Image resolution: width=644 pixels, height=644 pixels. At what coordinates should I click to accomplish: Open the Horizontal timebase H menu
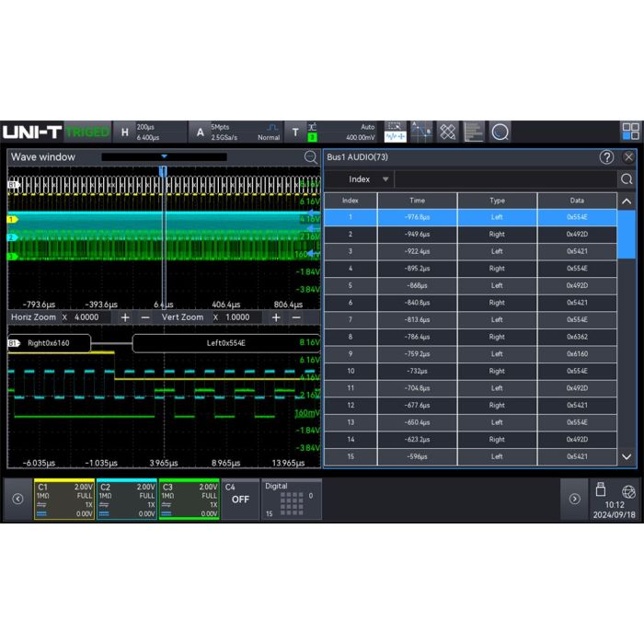point(125,132)
